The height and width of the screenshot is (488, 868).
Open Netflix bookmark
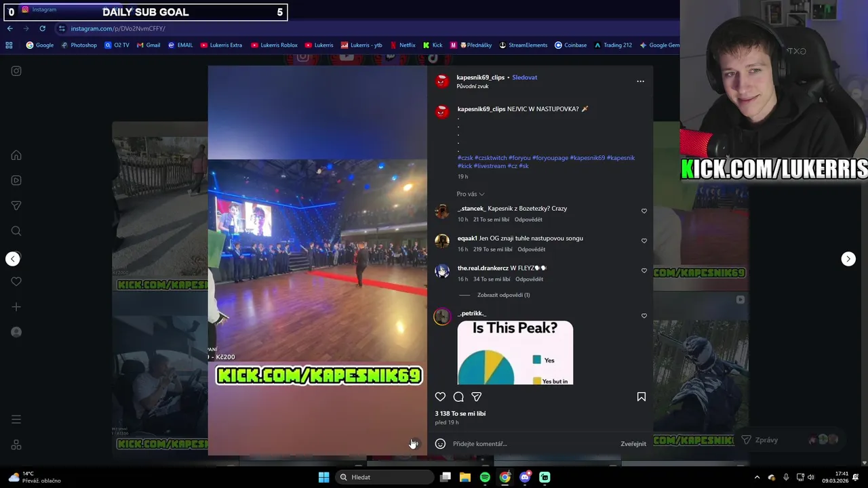point(402,45)
